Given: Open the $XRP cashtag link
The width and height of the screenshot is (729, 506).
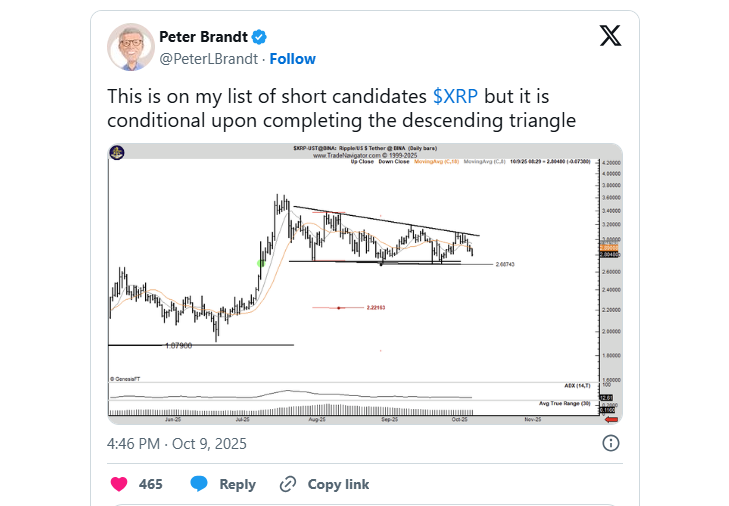Looking at the screenshot, I should tap(456, 96).
